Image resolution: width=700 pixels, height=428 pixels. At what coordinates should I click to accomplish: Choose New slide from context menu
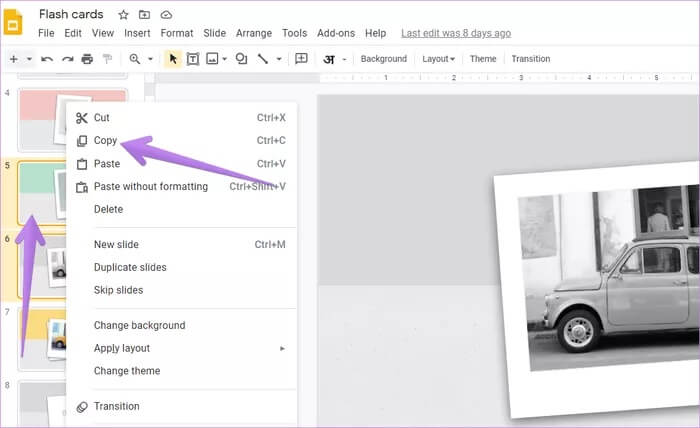181,245
